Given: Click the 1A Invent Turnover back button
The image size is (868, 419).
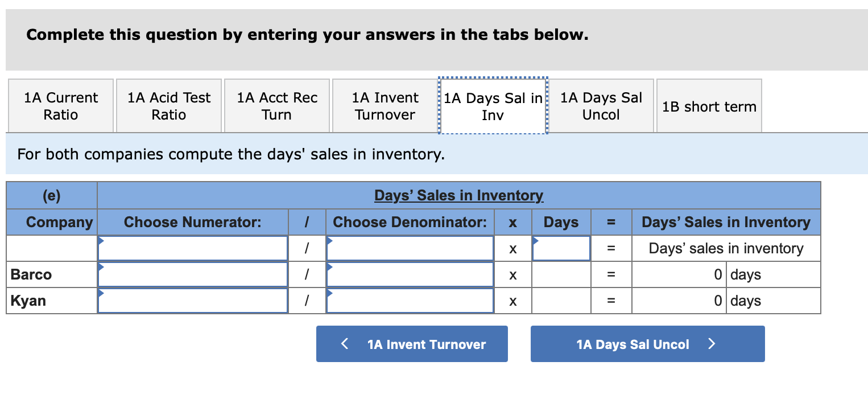Looking at the screenshot, I should click(412, 344).
